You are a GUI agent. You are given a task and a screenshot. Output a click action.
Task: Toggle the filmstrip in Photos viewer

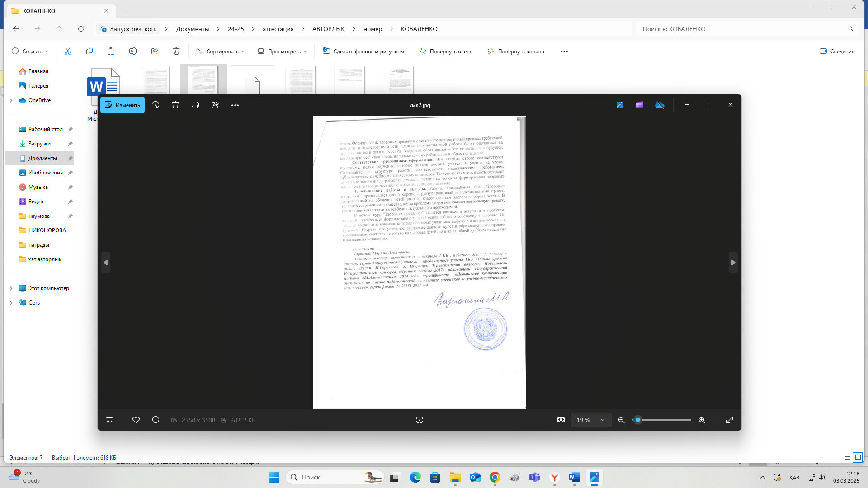click(109, 420)
